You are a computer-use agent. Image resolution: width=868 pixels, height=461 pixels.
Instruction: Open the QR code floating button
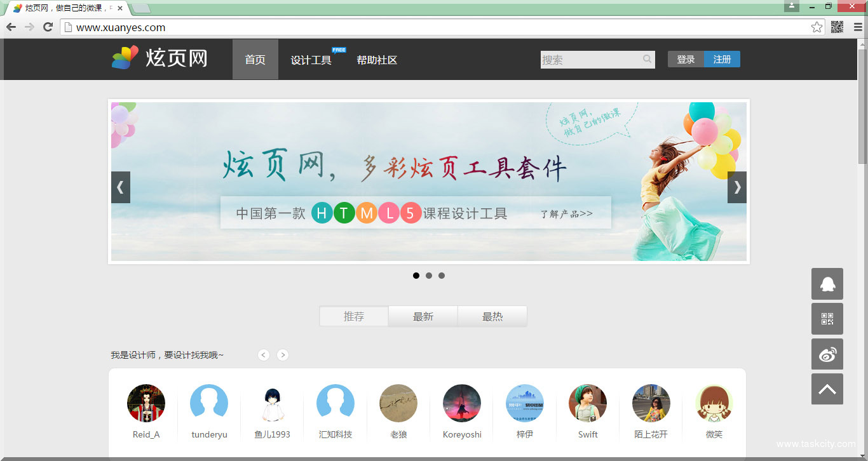click(x=827, y=319)
